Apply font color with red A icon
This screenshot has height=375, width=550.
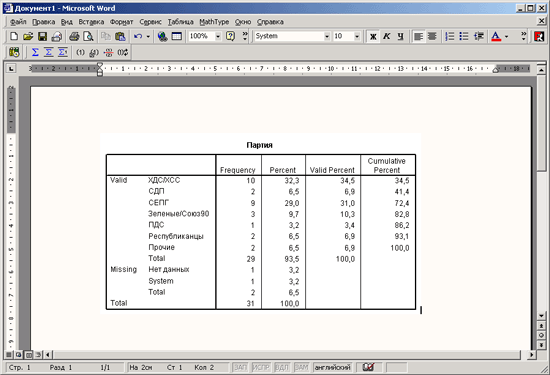(496, 36)
